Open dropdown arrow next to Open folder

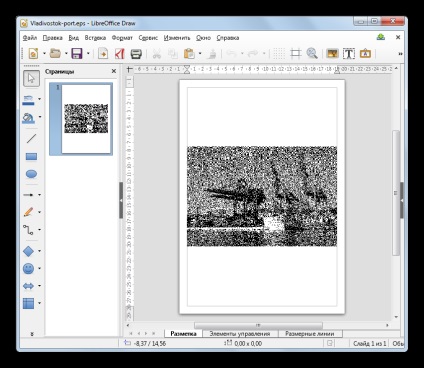(x=66, y=53)
